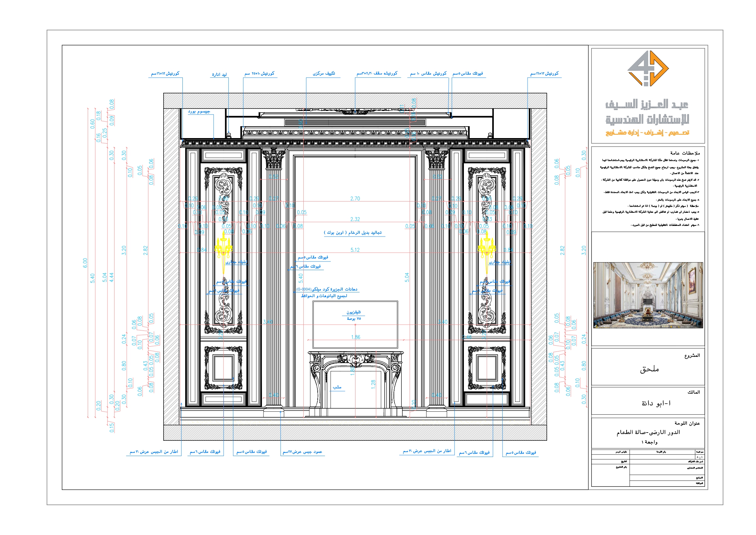The width and height of the screenshot is (756, 535).
Task: Select the 'عمود جبس عرض ٢٧سم' label
Action: [x=302, y=451]
